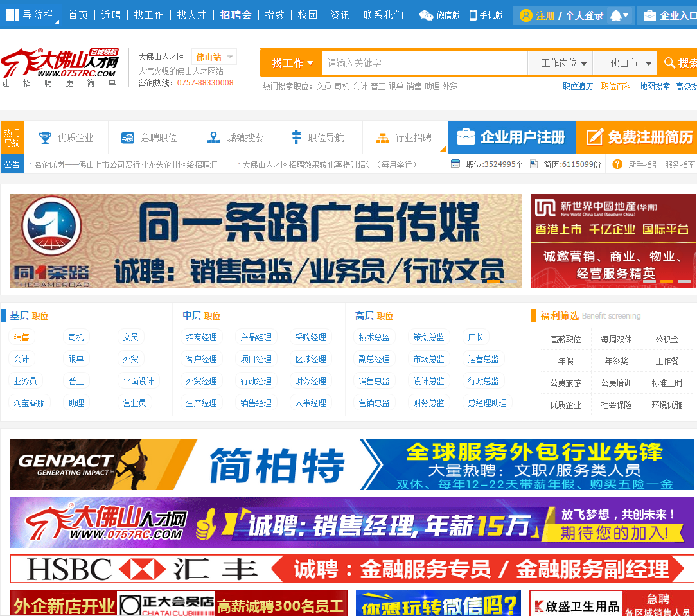
Task: Select 校园 in the top navigation
Action: [308, 15]
